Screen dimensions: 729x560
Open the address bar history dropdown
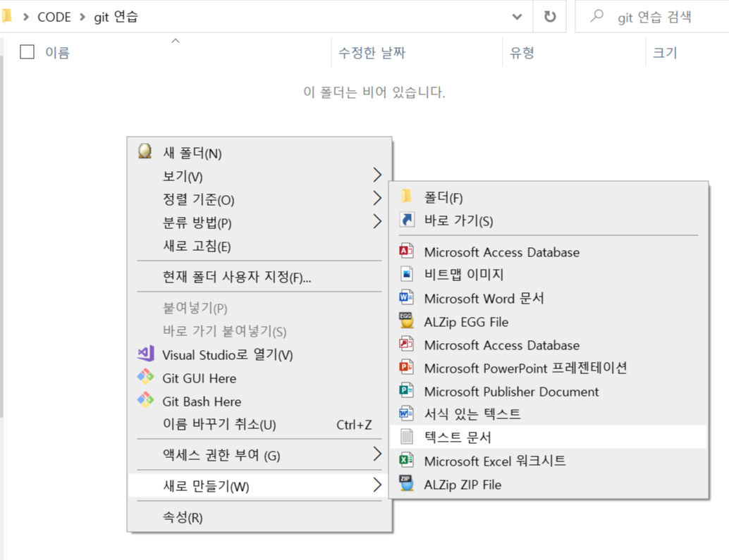pos(517,17)
